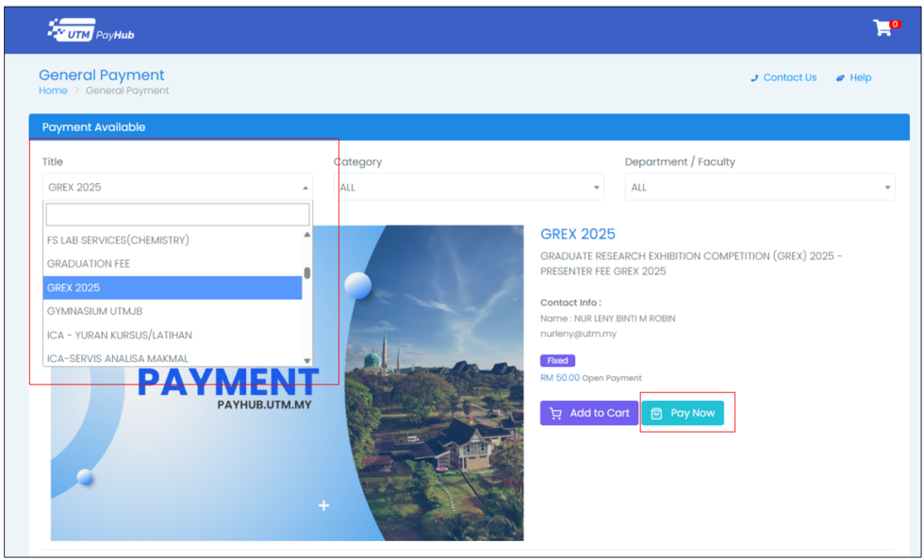Click the phone icon beside Contact Us
Screen dimensions: 924x560
tap(753, 77)
